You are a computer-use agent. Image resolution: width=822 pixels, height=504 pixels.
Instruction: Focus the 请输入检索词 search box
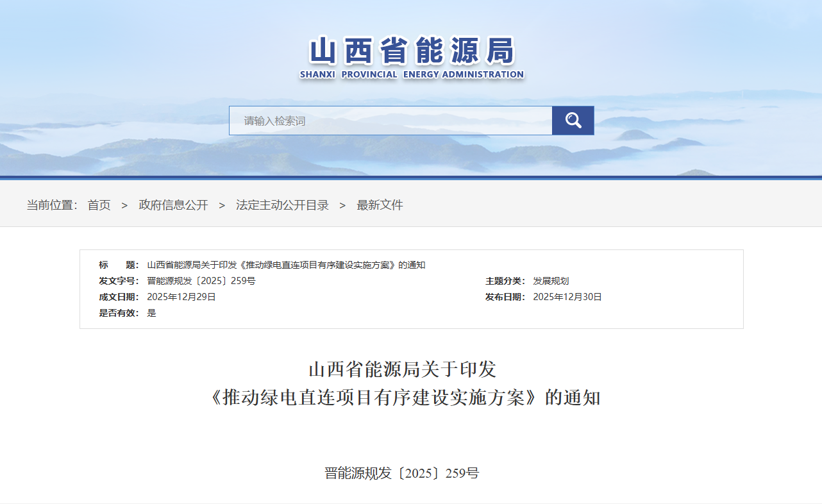tap(390, 121)
